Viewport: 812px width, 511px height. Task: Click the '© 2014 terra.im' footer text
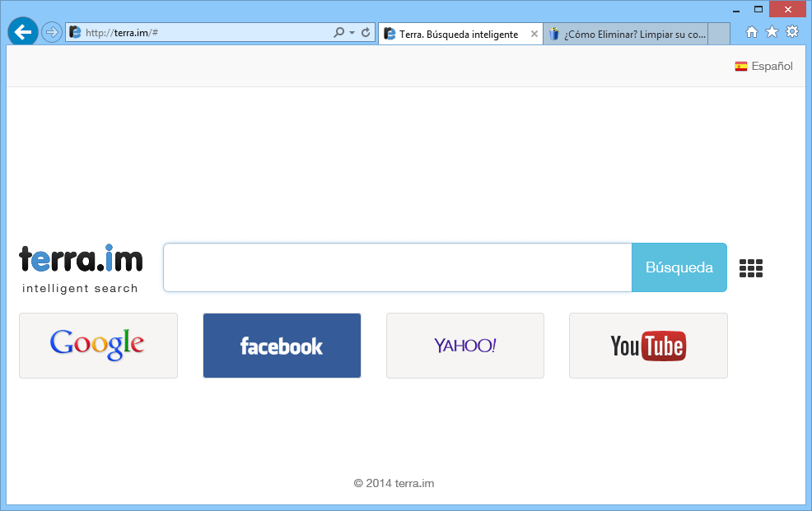(394, 483)
